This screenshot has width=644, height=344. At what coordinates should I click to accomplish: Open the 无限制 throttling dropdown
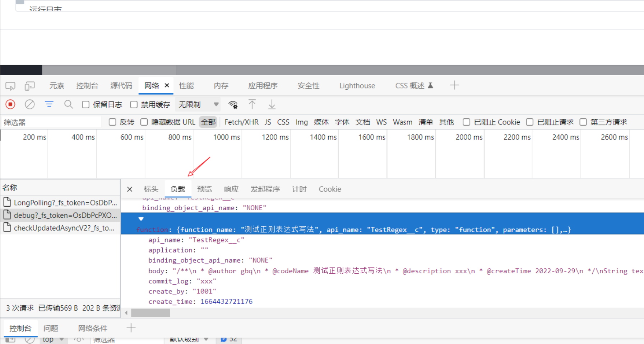pyautogui.click(x=199, y=104)
